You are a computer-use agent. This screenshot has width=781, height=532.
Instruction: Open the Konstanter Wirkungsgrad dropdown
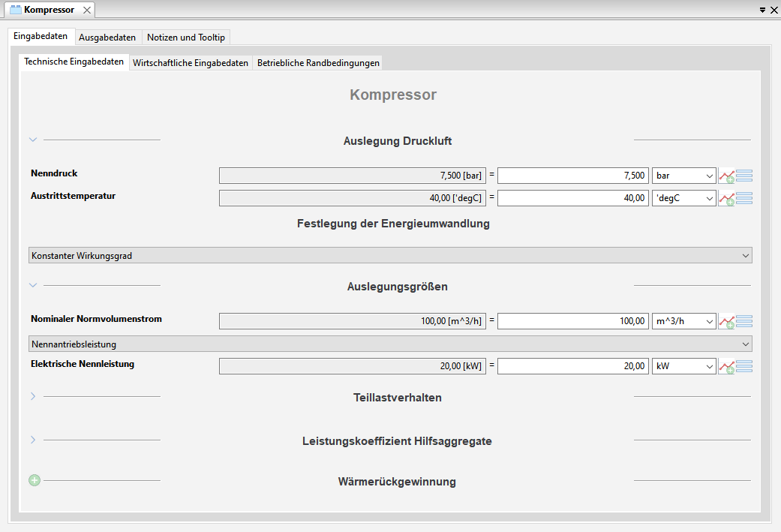click(390, 256)
